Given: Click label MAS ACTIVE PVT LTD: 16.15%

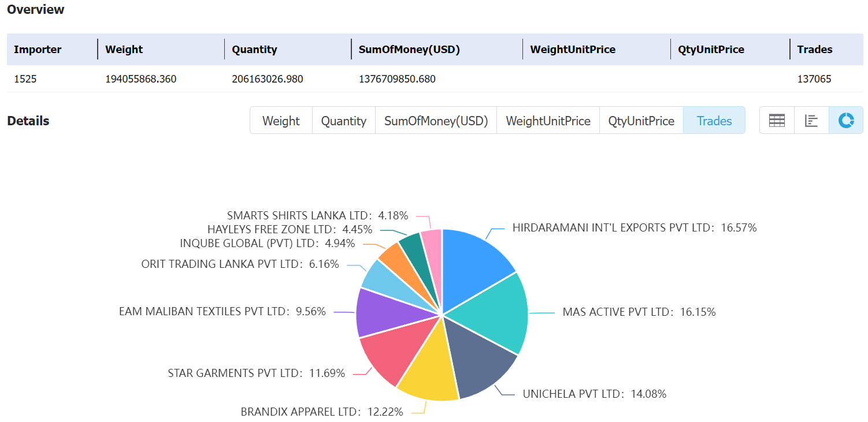Looking at the screenshot, I should point(639,312).
